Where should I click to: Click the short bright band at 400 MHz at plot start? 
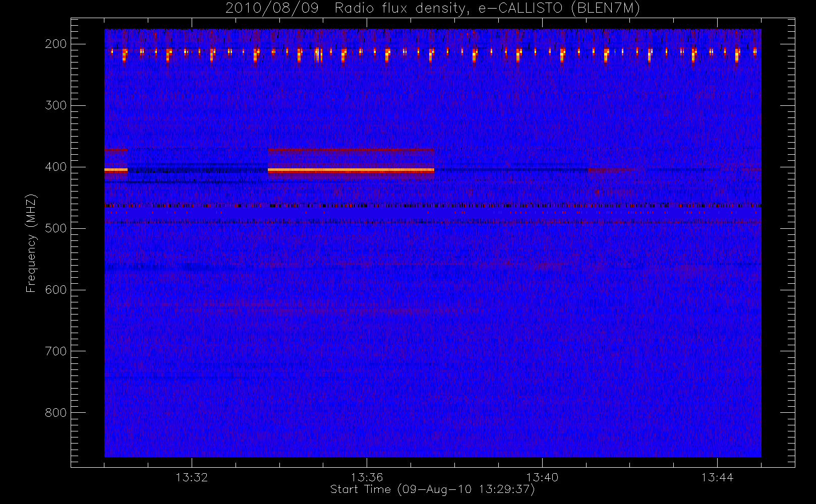(x=116, y=170)
